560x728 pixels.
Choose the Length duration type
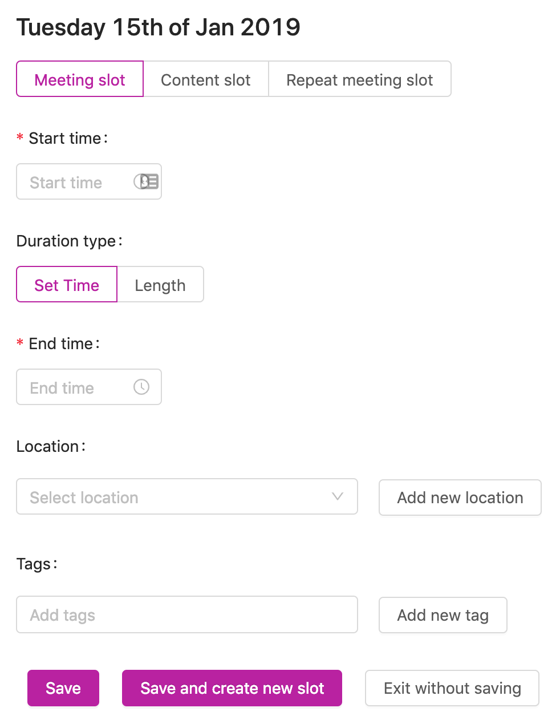160,285
